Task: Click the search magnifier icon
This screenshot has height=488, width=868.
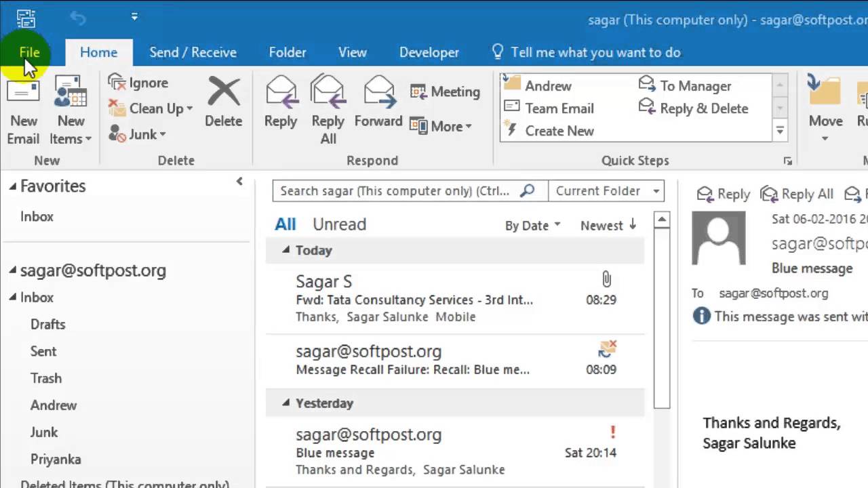Action: pyautogui.click(x=528, y=190)
